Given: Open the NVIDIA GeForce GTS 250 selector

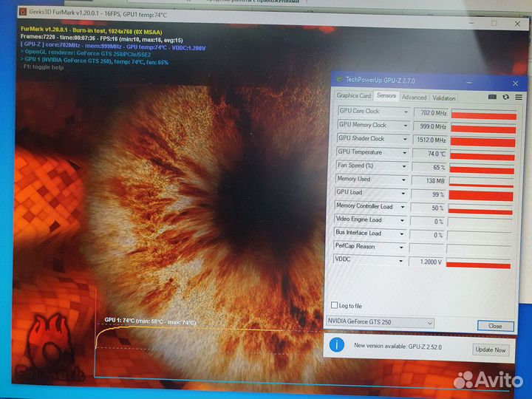Looking at the screenshot, I should (380, 322).
